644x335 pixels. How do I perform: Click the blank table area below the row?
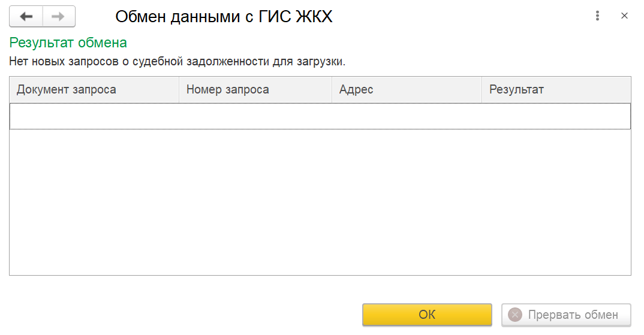click(320, 202)
